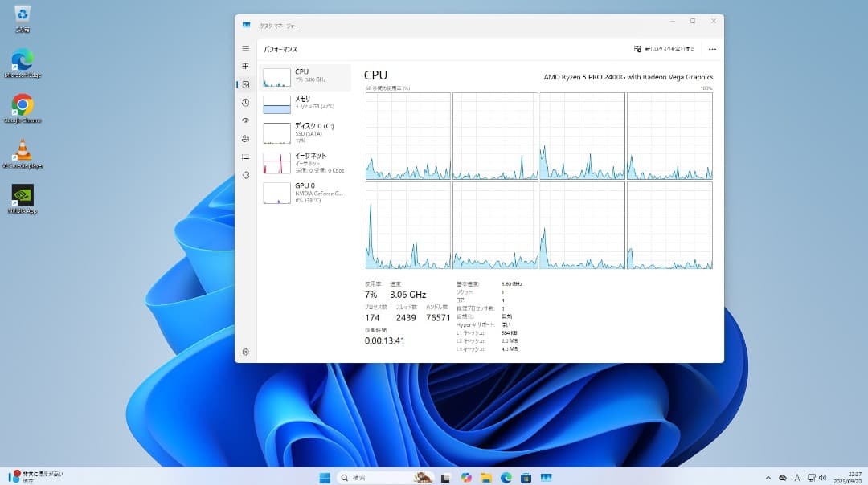Viewport: 868px width, 485px height.
Task: Open Copilot from the taskbar
Action: click(466, 476)
